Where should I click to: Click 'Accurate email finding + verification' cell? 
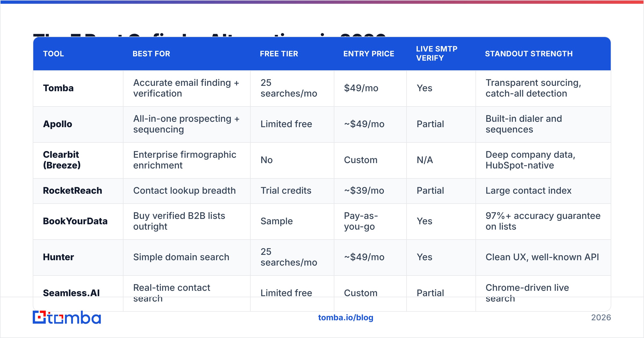[186, 88]
